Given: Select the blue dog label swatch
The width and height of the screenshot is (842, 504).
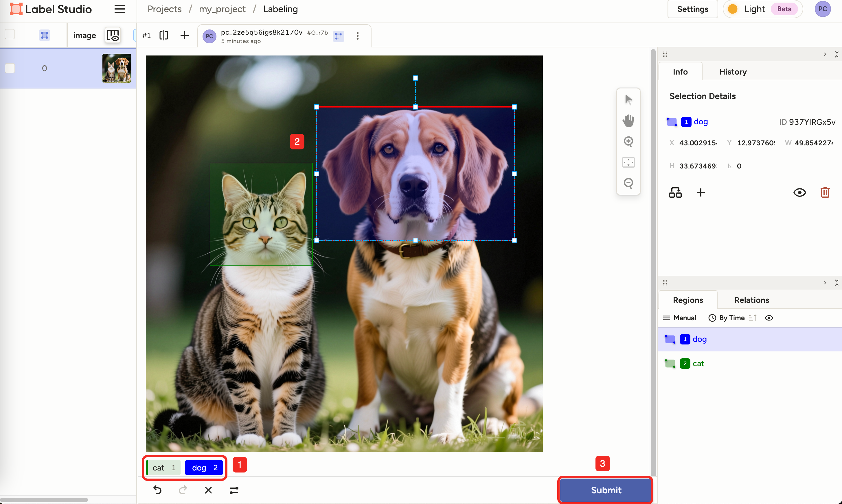Looking at the screenshot, I should [204, 468].
